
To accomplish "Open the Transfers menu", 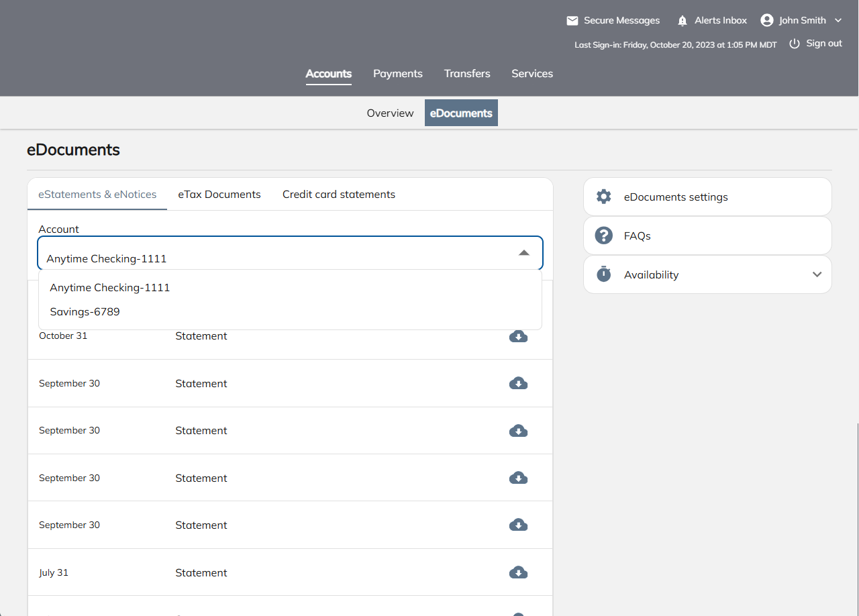I will 467,74.
